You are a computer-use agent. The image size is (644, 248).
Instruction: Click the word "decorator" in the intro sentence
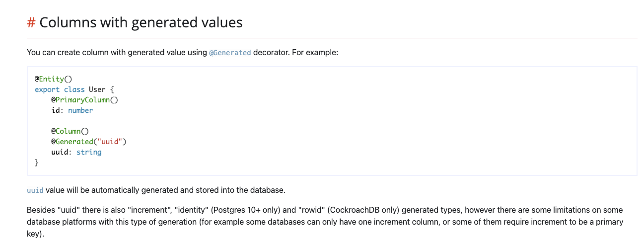(x=271, y=52)
